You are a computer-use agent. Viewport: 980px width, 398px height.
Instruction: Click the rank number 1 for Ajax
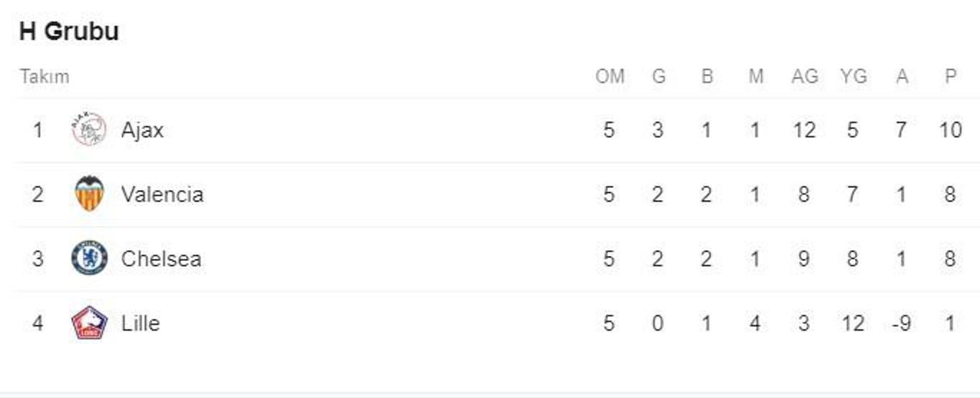point(37,131)
